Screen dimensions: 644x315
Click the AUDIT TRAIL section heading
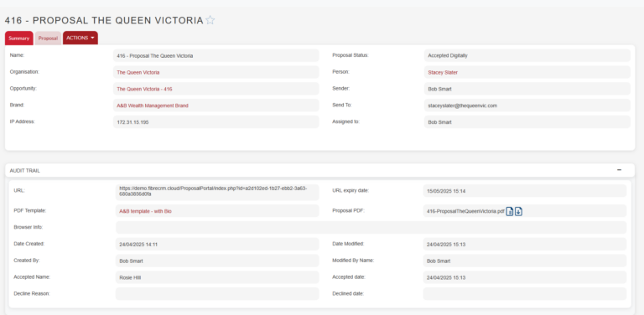point(25,171)
